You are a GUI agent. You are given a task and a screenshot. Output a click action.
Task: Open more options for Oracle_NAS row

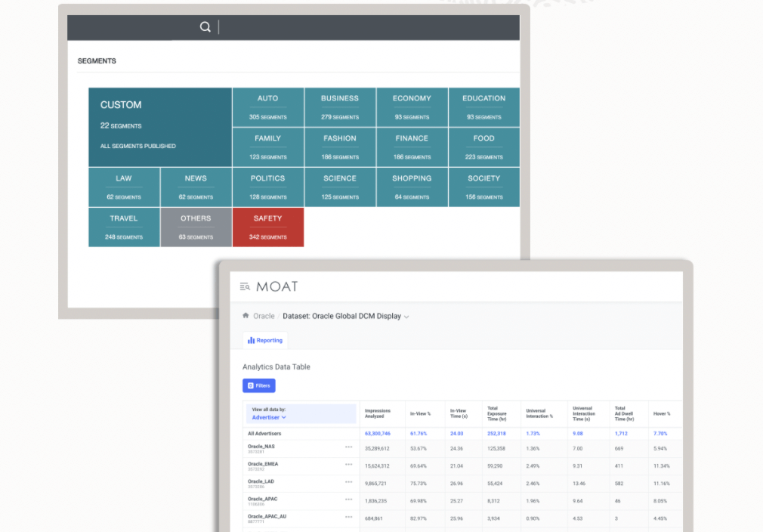pyautogui.click(x=349, y=447)
